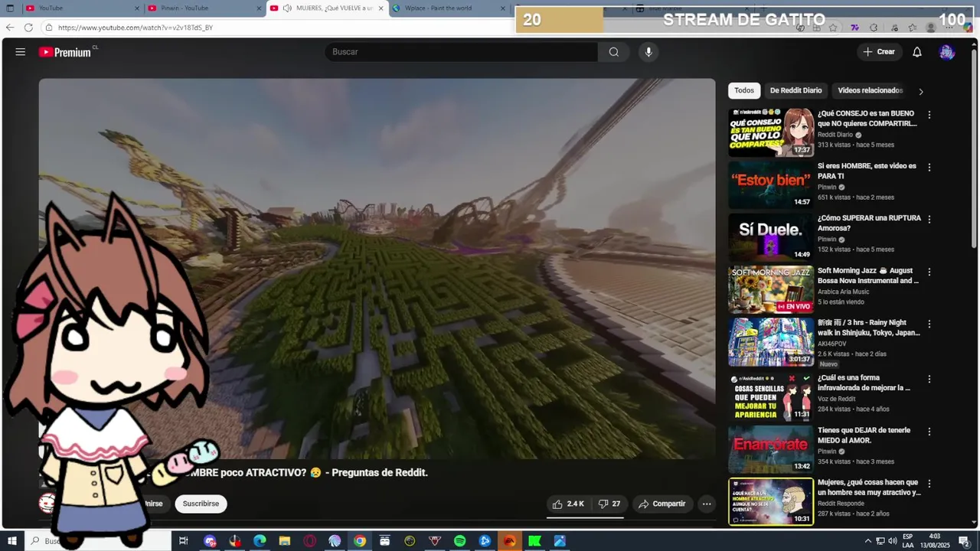980x551 pixels.
Task: Open the volume icon in system tray
Action: pyautogui.click(x=892, y=541)
